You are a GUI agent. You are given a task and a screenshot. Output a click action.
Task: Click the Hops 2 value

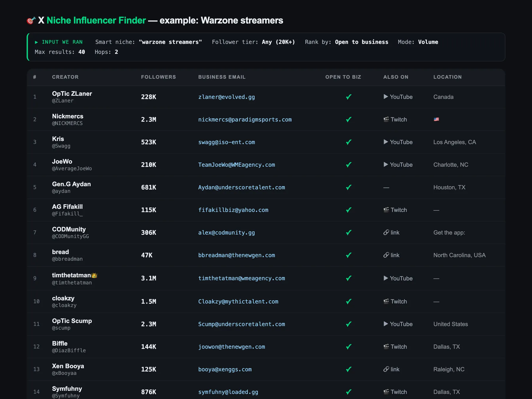[116, 52]
